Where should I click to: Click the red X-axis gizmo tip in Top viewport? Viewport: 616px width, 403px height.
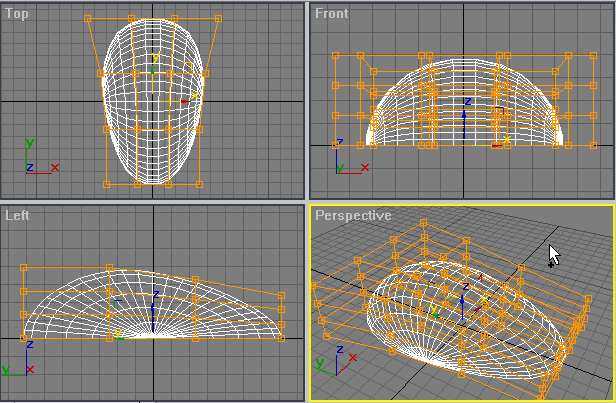(185, 101)
